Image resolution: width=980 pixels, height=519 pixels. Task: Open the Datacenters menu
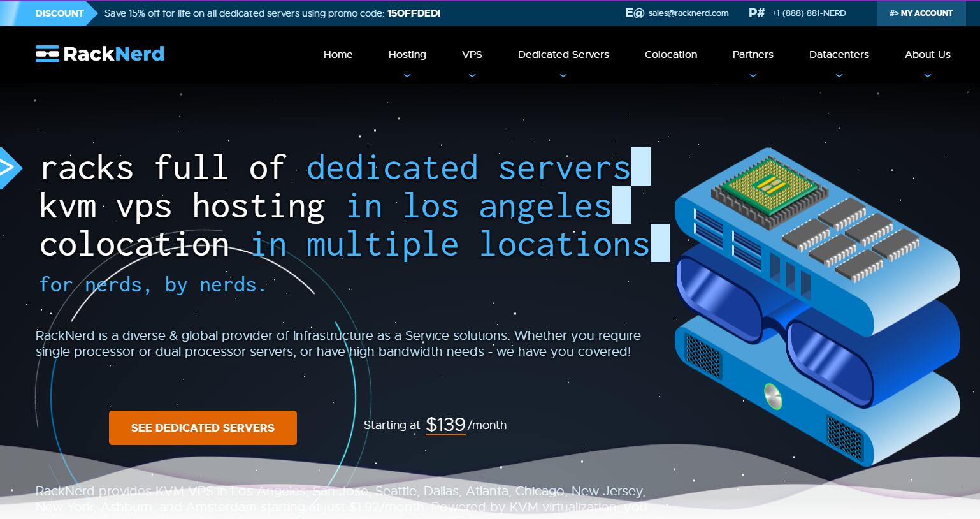pyautogui.click(x=839, y=55)
